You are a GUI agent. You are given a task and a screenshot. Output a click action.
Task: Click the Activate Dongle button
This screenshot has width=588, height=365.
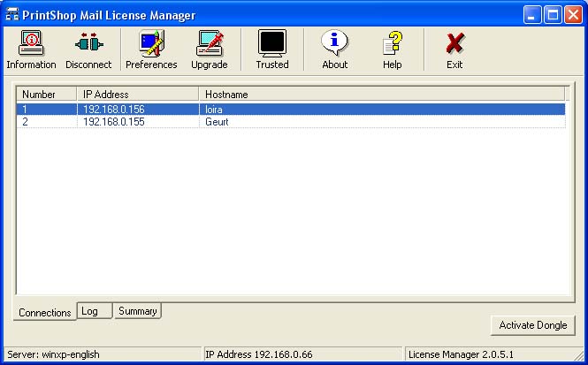[x=533, y=325]
